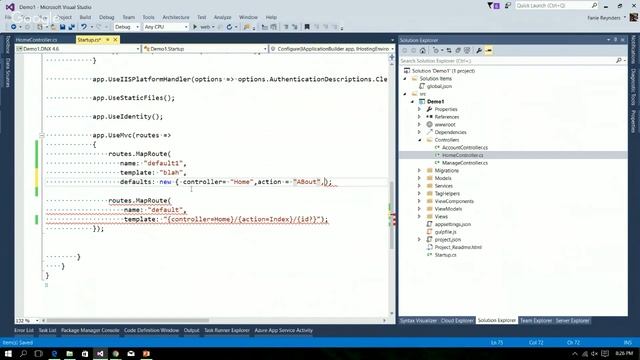
Task: Open the Configure member dropdown
Action: tap(332, 49)
